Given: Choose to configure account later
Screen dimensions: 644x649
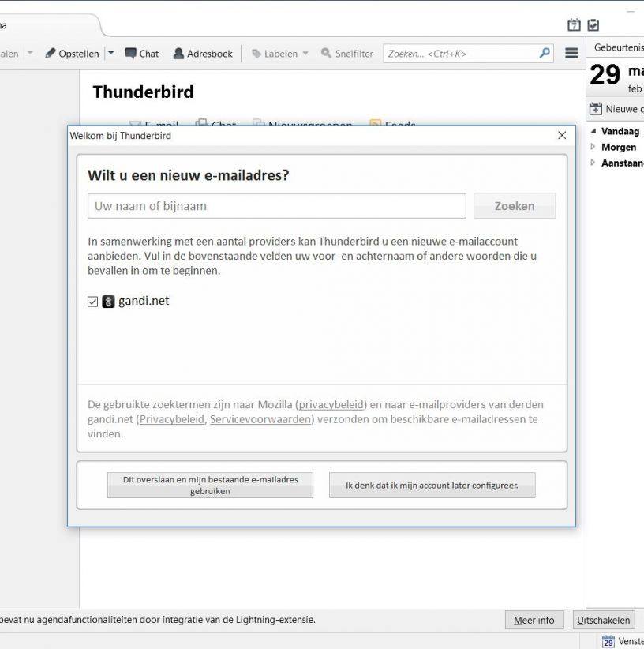Looking at the screenshot, I should pos(432,485).
